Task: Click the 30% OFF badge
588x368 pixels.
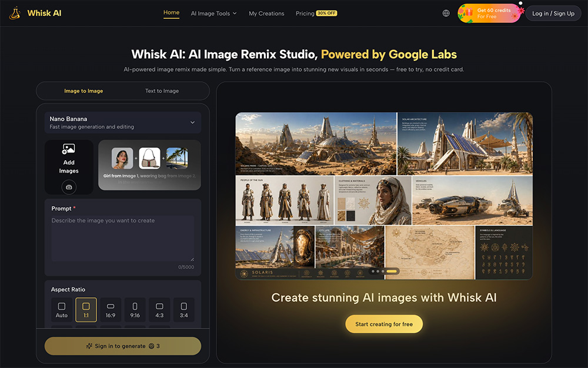Action: click(326, 13)
